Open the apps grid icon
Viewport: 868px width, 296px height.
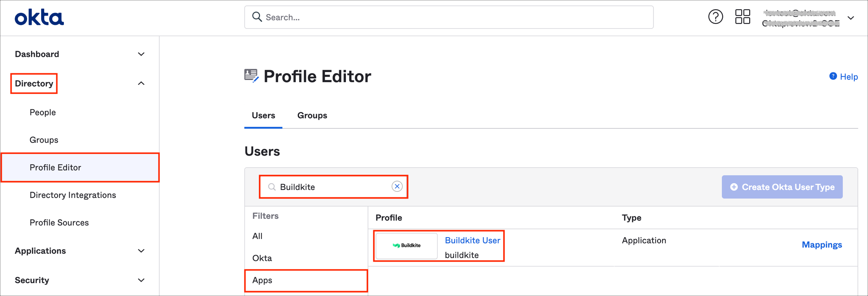coord(742,17)
